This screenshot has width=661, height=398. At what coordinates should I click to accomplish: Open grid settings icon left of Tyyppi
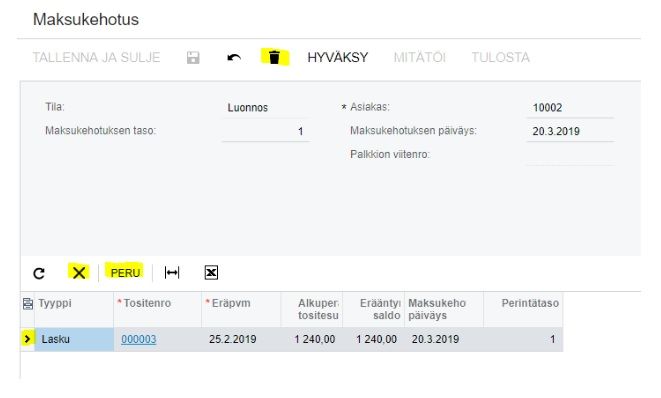27,304
